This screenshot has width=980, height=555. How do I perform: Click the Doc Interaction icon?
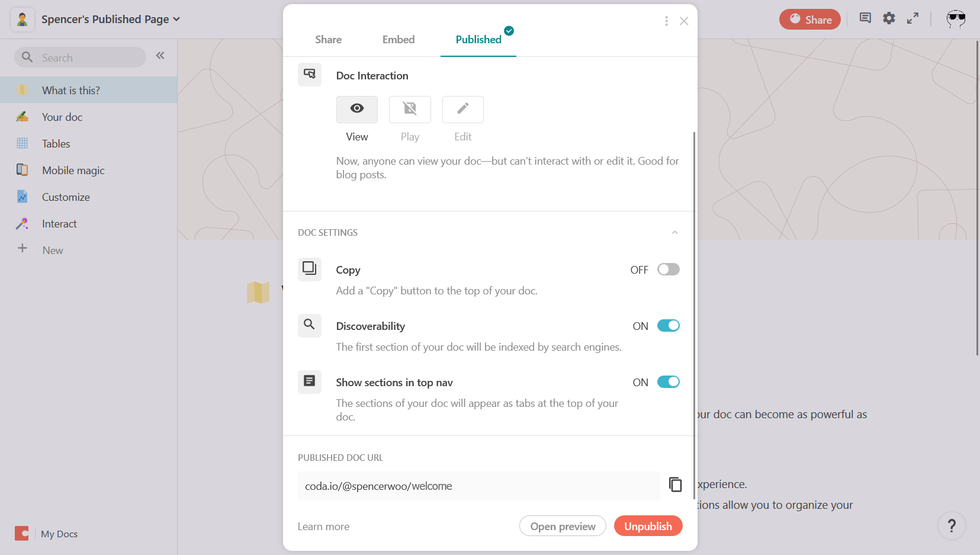(310, 75)
